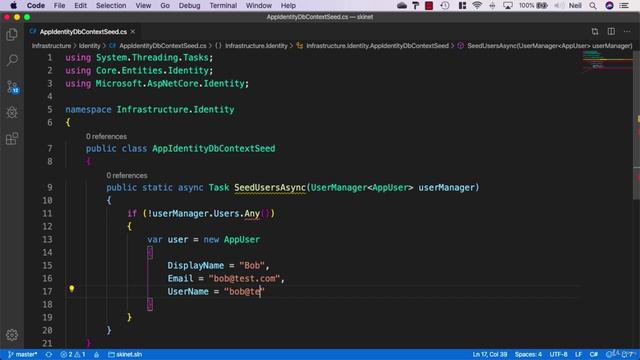Viewport: 640px width, 360px height.
Task: Click the DisplayName property on line 15
Action: tap(196, 266)
